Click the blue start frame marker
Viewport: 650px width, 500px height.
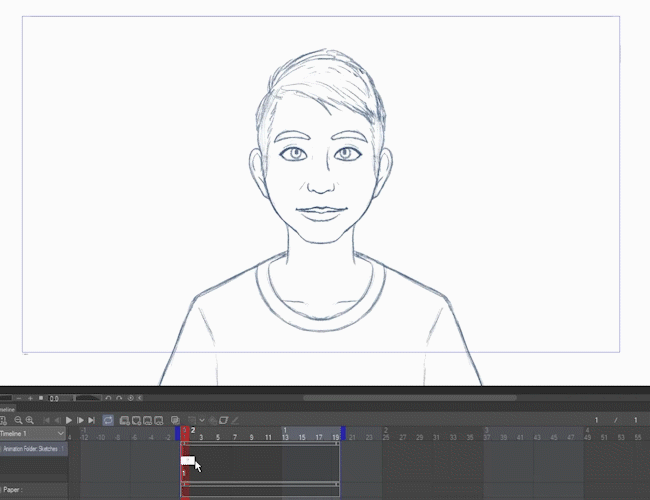pyautogui.click(x=178, y=433)
